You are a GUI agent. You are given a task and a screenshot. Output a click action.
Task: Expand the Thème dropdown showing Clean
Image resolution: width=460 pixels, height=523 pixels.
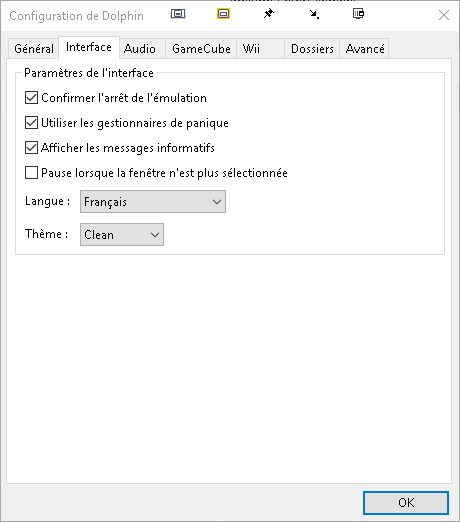coord(122,234)
